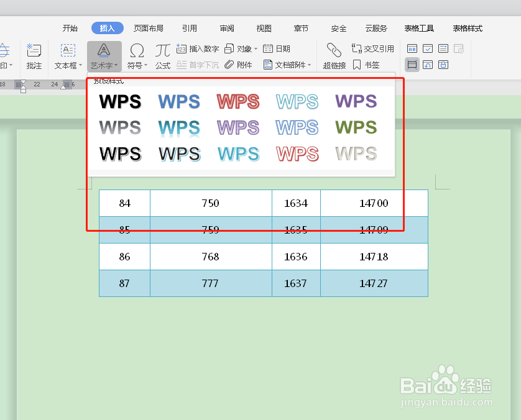The width and height of the screenshot is (521, 420).
Task: Switch to the 表格样式 tab
Action: pyautogui.click(x=468, y=28)
